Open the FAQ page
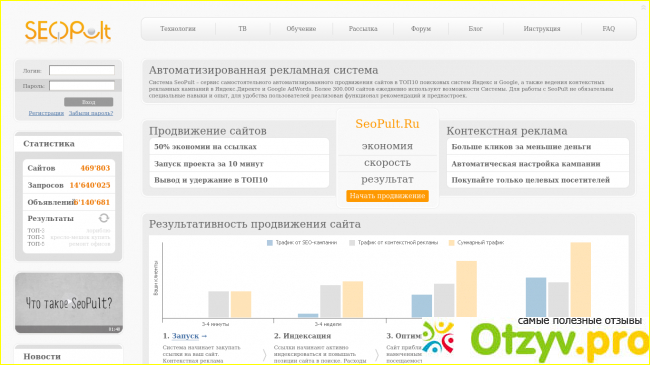Image resolution: width=650 pixels, height=365 pixels. (609, 29)
